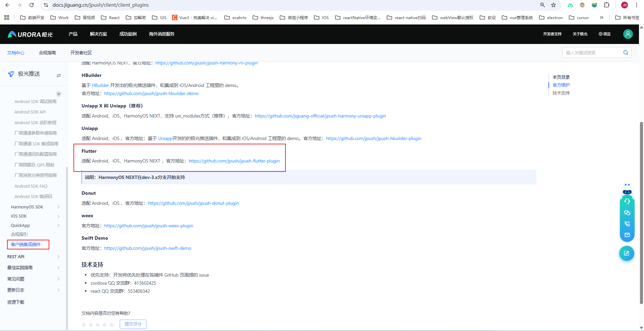Click the 提交评分 button
The image size is (644, 331).
133,324
